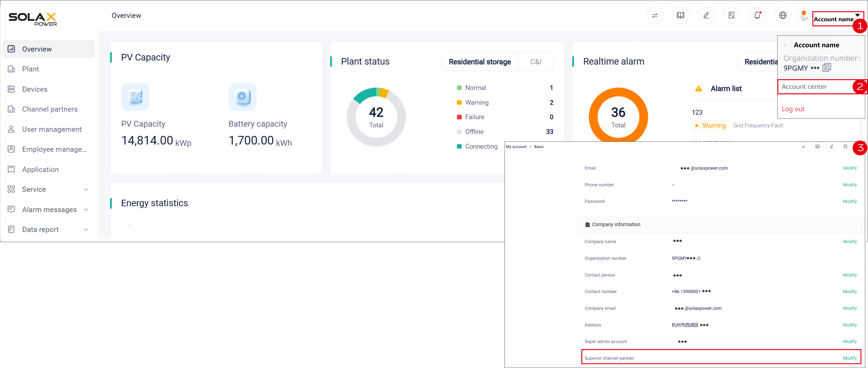
Task: Click the Plant sidebar icon
Action: click(x=11, y=69)
